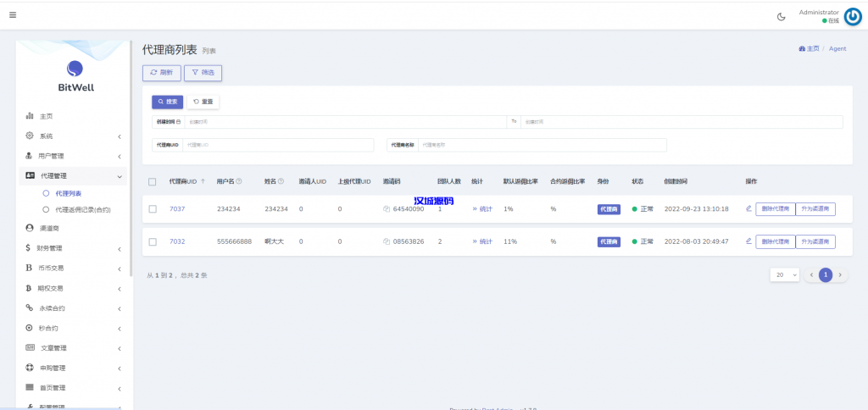Screen dimensions: 868x410
Task: Click the BitWell logo
Action: [75, 75]
